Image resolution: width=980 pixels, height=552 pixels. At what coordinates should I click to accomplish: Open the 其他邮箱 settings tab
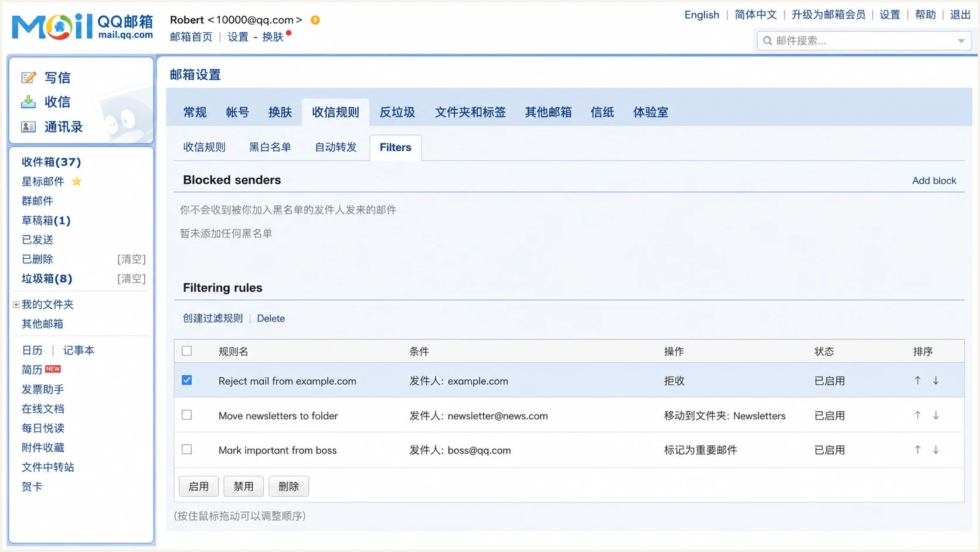548,112
